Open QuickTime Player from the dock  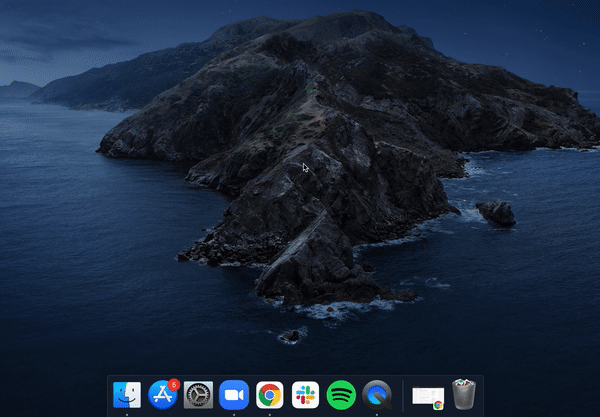[377, 394]
